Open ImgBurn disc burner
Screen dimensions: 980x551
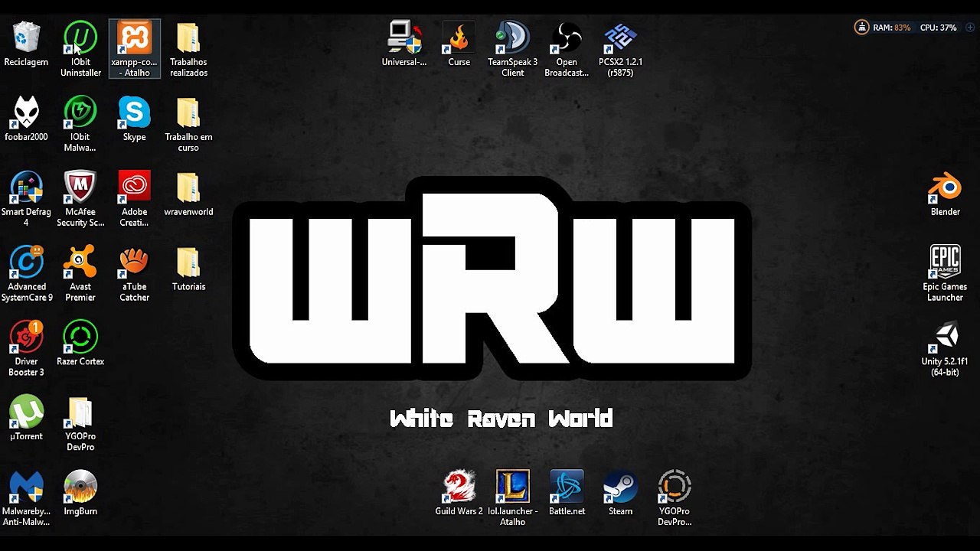coord(80,494)
